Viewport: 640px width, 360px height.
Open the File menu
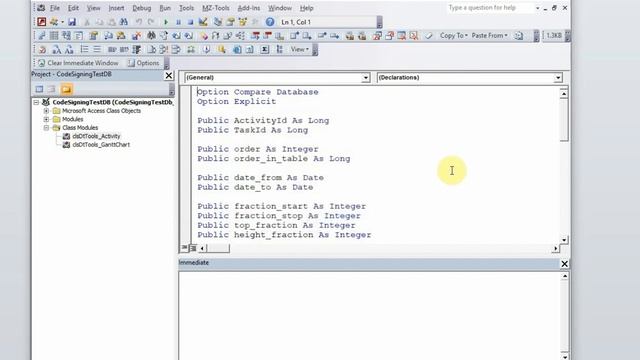pyautogui.click(x=55, y=8)
